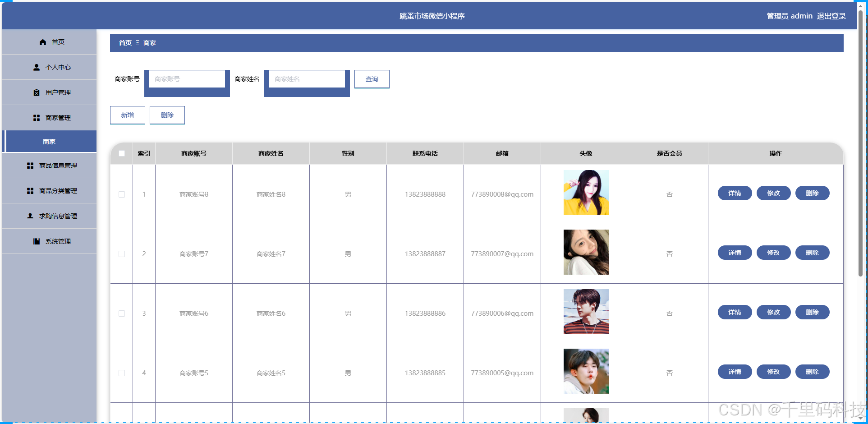Viewport: 868px width, 424px height.
Task: Expand the 商品分类管理 menu
Action: [49, 191]
